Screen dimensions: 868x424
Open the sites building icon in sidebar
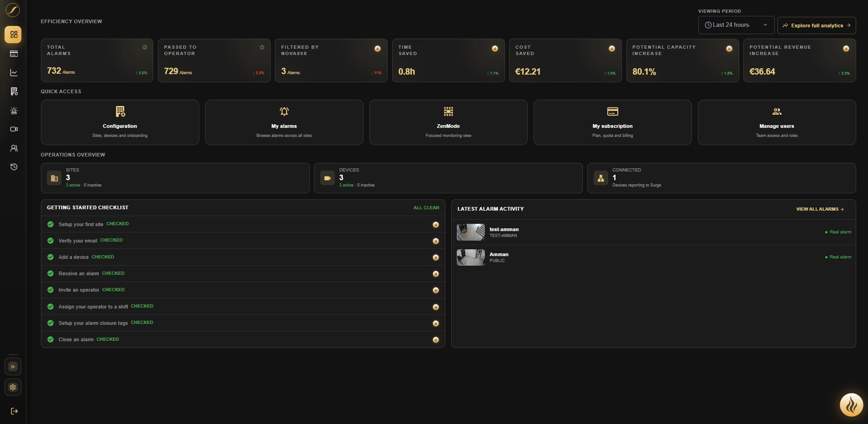tap(14, 91)
